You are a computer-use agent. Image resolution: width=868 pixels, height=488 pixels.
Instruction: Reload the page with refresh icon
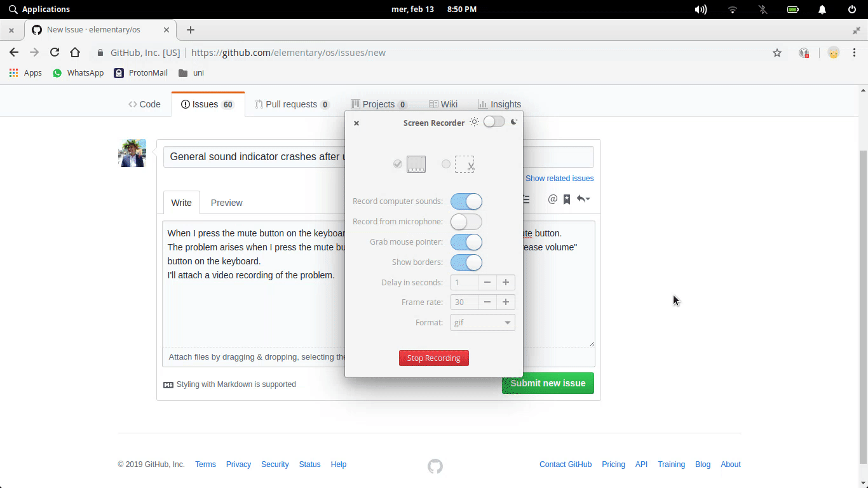pos(55,53)
